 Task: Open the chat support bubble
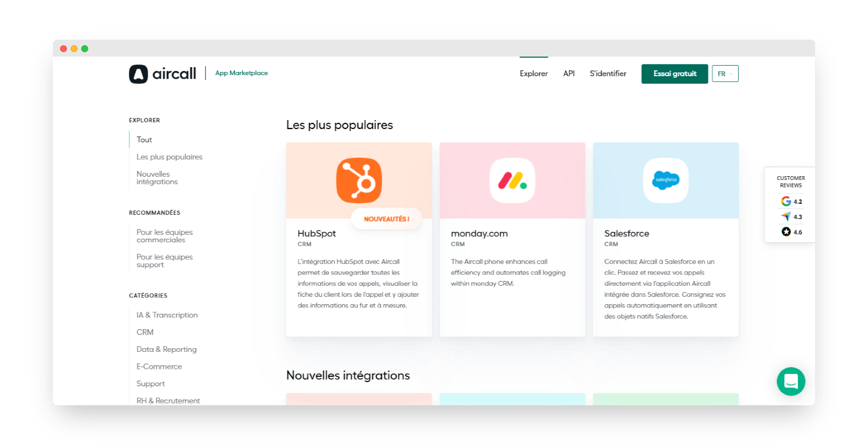tap(791, 382)
